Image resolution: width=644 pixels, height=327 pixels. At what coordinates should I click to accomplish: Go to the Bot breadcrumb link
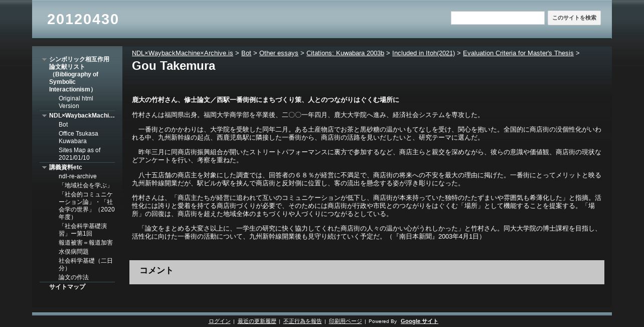[x=246, y=53]
